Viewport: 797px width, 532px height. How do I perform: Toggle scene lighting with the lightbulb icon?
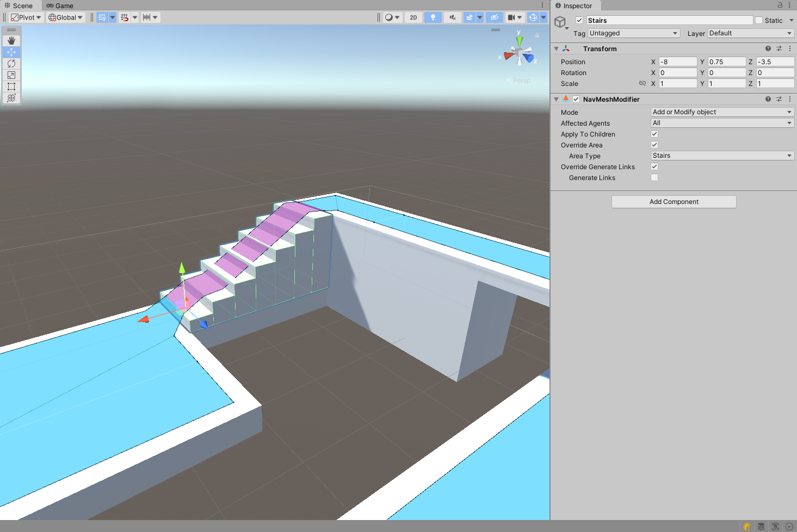(433, 17)
